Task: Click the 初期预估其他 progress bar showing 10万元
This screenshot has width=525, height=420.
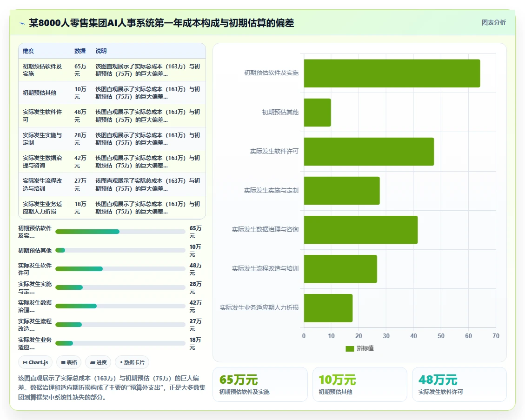Action: click(120, 250)
